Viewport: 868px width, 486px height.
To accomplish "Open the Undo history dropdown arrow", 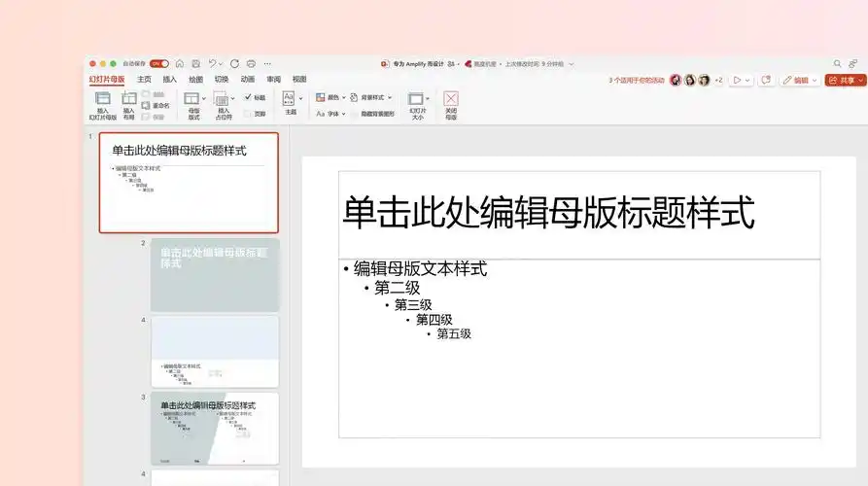I will [220, 64].
